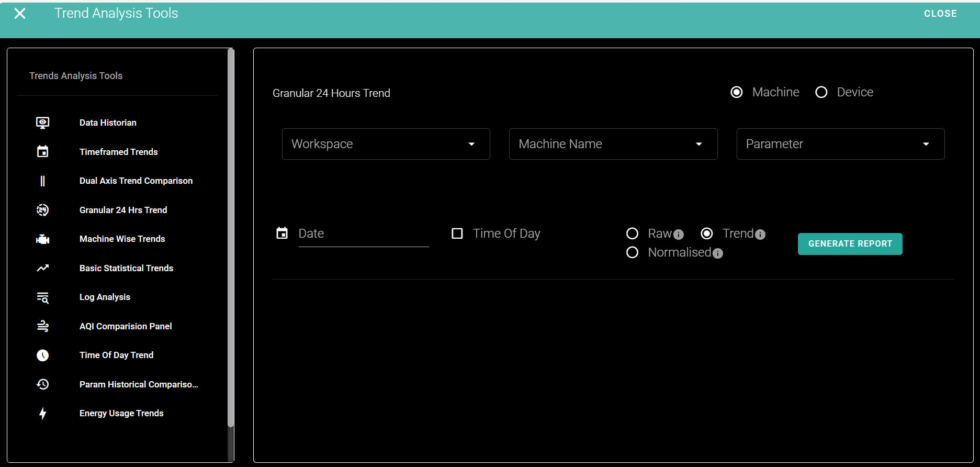Click the Data Historian monitor icon
This screenshot has height=467, width=980.
click(x=42, y=123)
